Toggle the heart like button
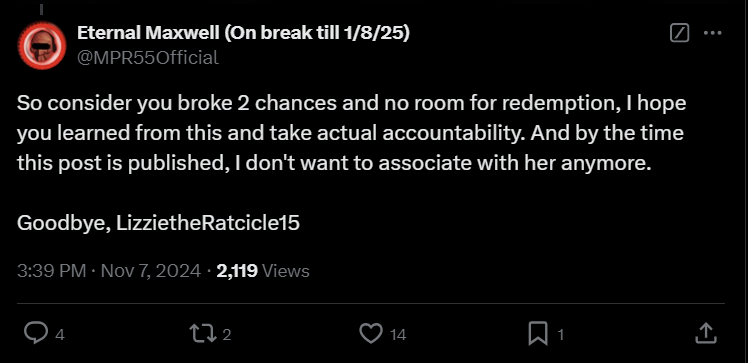This screenshot has height=363, width=748. 371,333
